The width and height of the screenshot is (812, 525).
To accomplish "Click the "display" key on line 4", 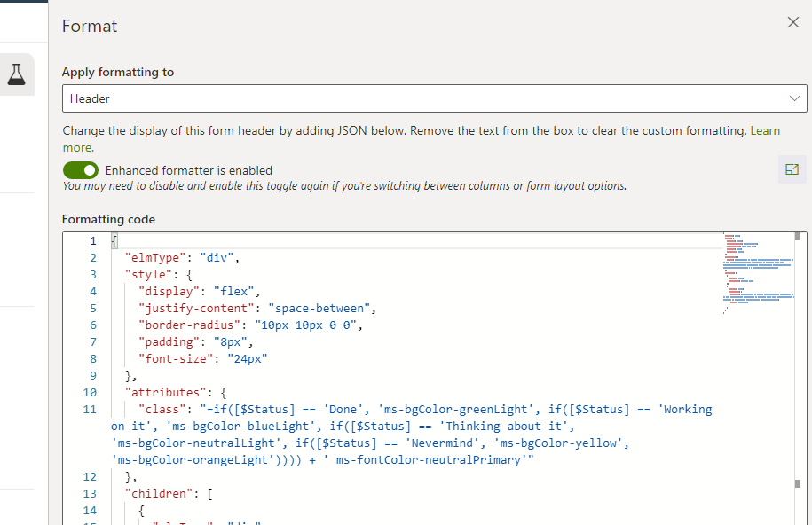I will 169,292.
